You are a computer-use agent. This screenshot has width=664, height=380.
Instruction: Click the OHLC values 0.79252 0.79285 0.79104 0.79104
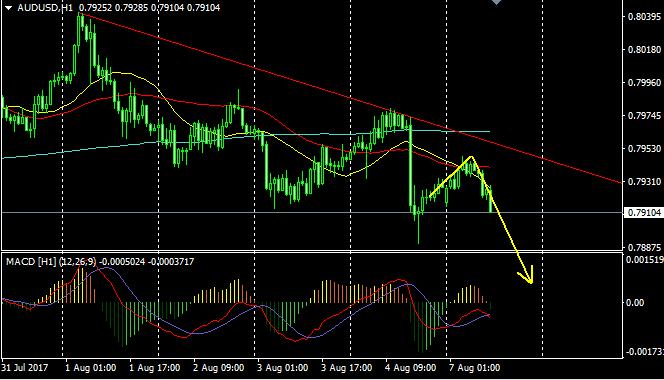(149, 8)
